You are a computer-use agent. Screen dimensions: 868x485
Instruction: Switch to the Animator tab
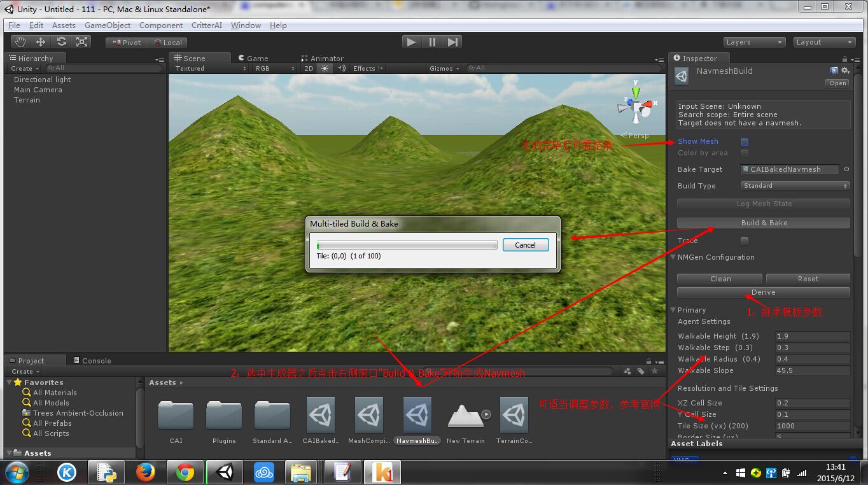[323, 58]
